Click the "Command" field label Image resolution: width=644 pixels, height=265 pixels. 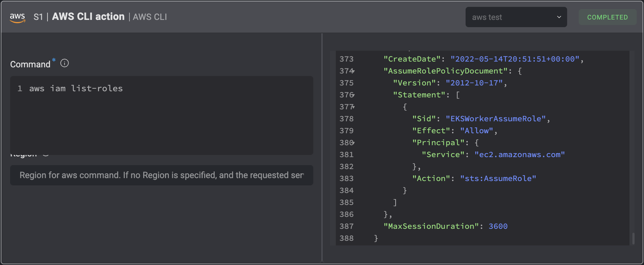[x=30, y=64]
